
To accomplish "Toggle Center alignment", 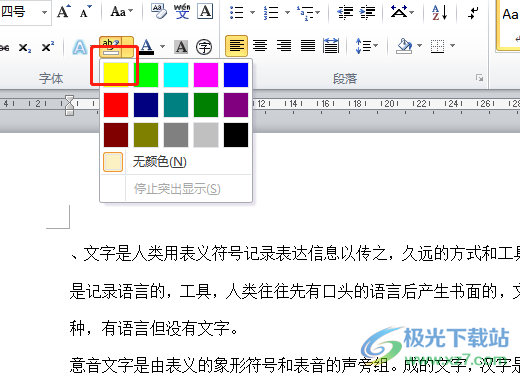I will (x=260, y=46).
